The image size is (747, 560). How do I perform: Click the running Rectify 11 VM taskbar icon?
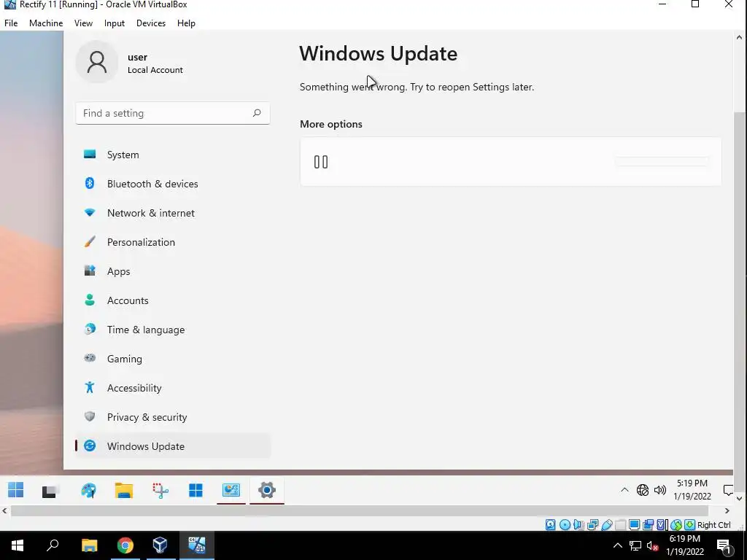point(197,545)
